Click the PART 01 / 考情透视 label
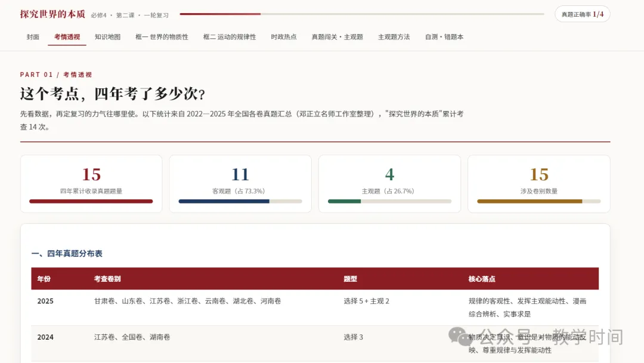Screen dimensions: 644x363 point(56,75)
